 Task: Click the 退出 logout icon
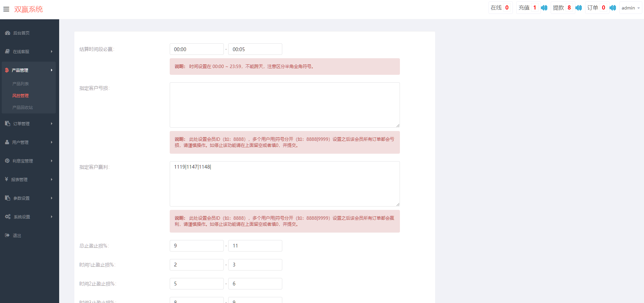[x=7, y=235]
